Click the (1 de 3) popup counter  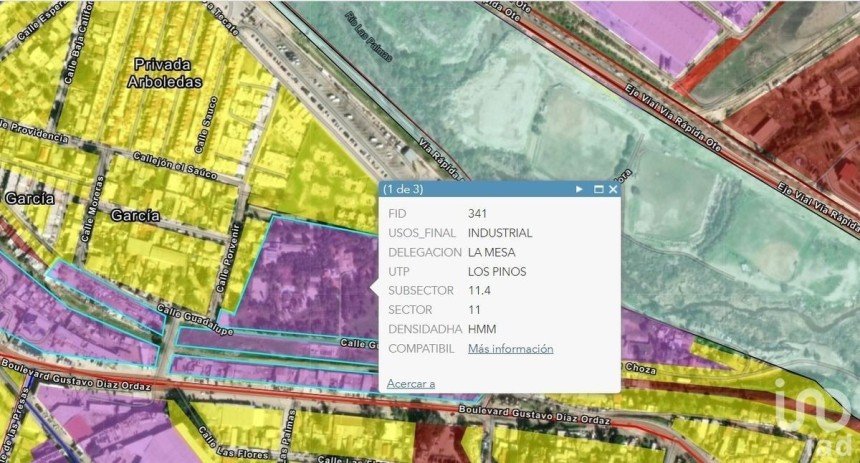click(x=403, y=189)
